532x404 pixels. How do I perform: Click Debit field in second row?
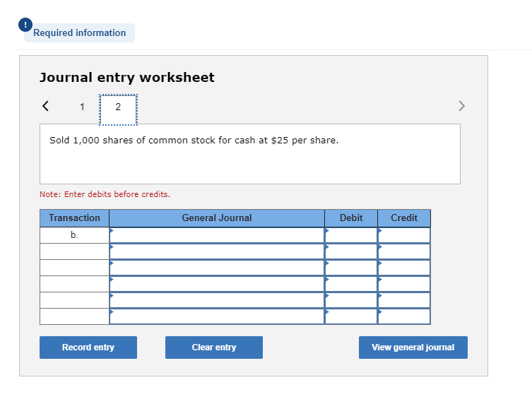[x=351, y=251]
